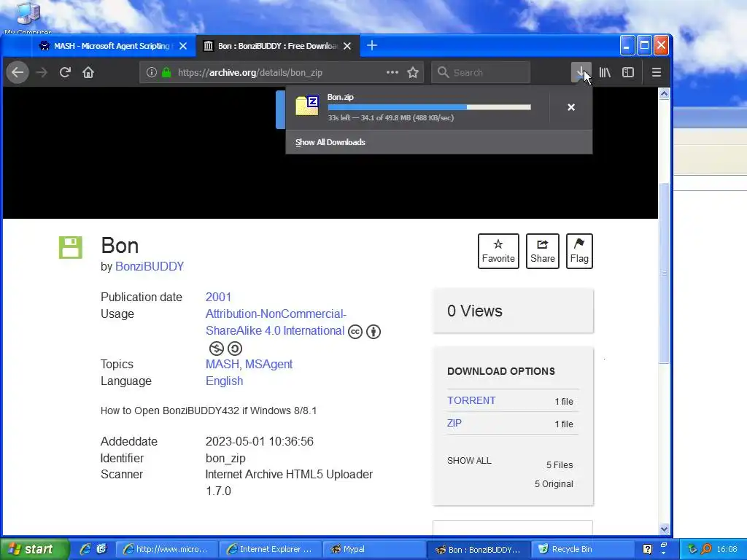Click the share-alike license icon

pos(234,349)
